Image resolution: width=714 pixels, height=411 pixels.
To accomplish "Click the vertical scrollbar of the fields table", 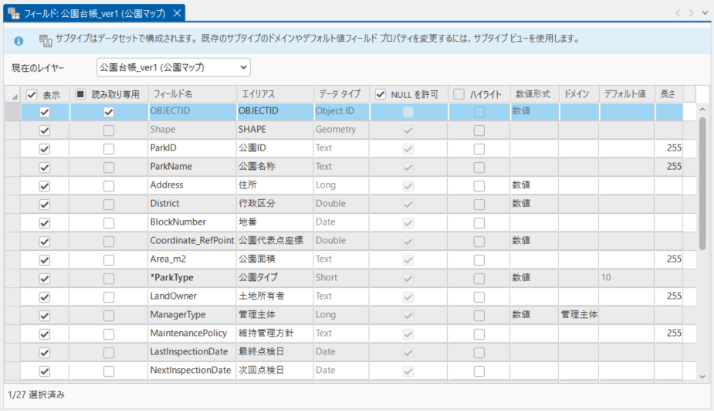I will [x=702, y=200].
